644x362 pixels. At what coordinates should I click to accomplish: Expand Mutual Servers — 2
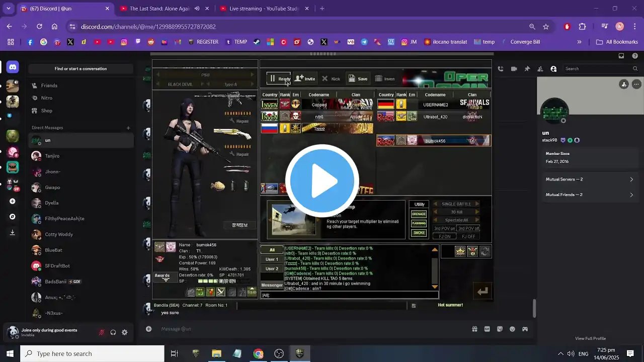pyautogui.click(x=589, y=179)
